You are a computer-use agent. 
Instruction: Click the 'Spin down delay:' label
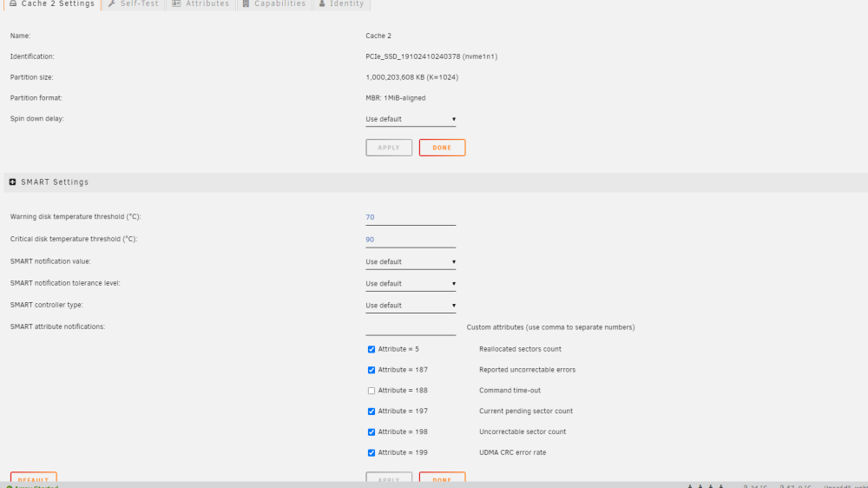pyautogui.click(x=37, y=119)
